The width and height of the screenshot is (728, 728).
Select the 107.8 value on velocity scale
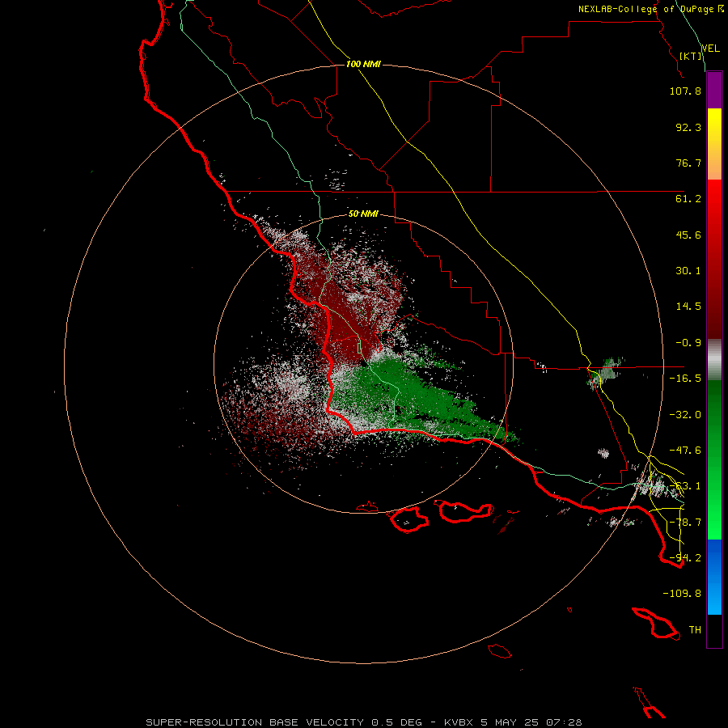point(685,91)
